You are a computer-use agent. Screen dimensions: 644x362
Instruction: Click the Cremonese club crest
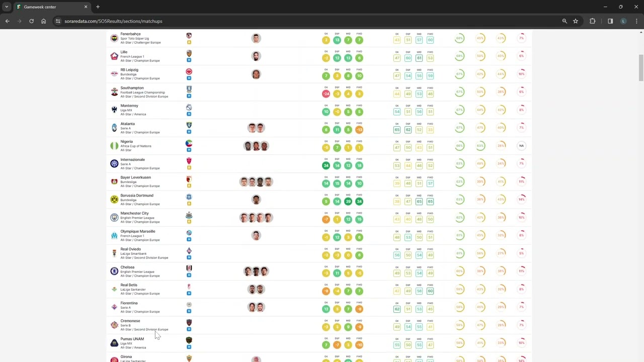(114, 325)
